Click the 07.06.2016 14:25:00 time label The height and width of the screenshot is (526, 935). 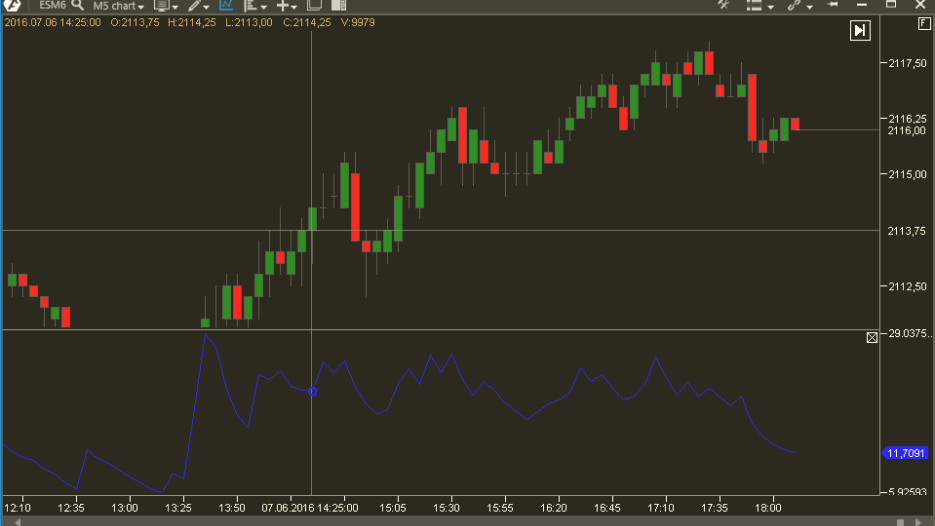point(310,508)
